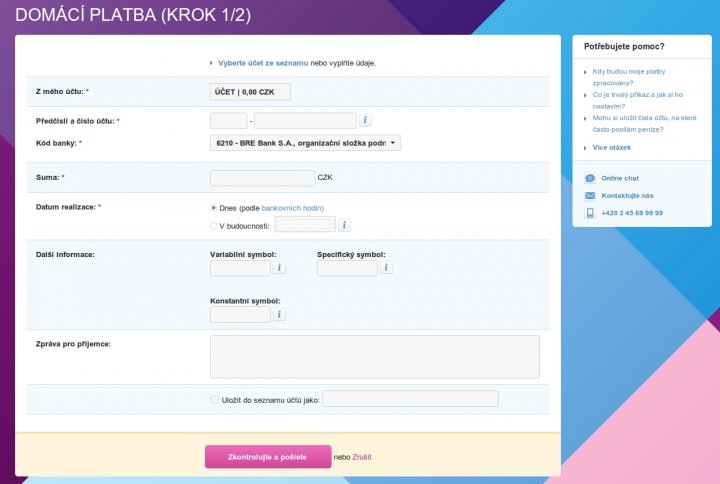Screen dimensions: 720x484
Task: Click the Zpráva pro příjemce text area
Action: tap(375, 357)
